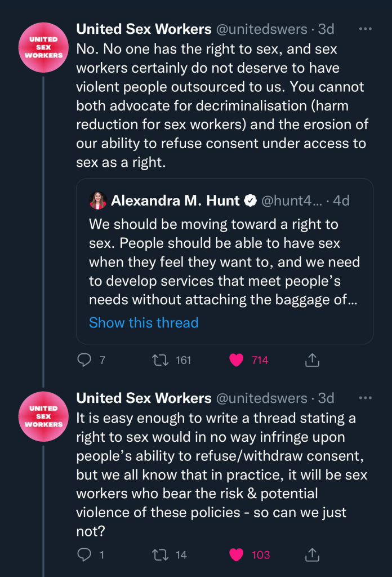This screenshot has width=392, height=577.
Task: Open more options on the second tweet
Action: [x=366, y=398]
